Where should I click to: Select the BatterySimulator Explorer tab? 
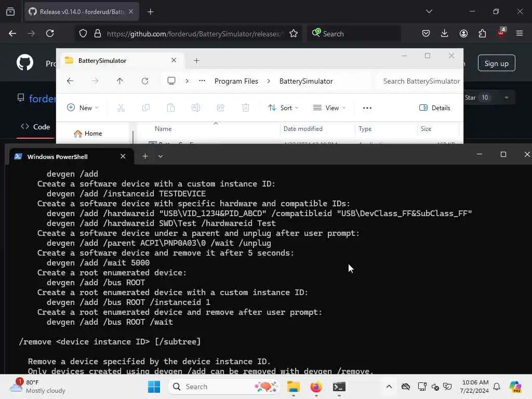[122, 61]
